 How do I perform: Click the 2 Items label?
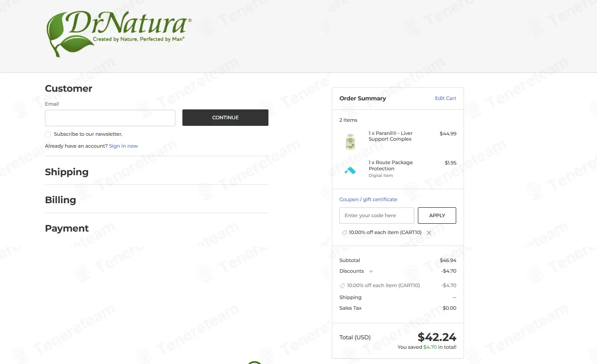click(348, 120)
